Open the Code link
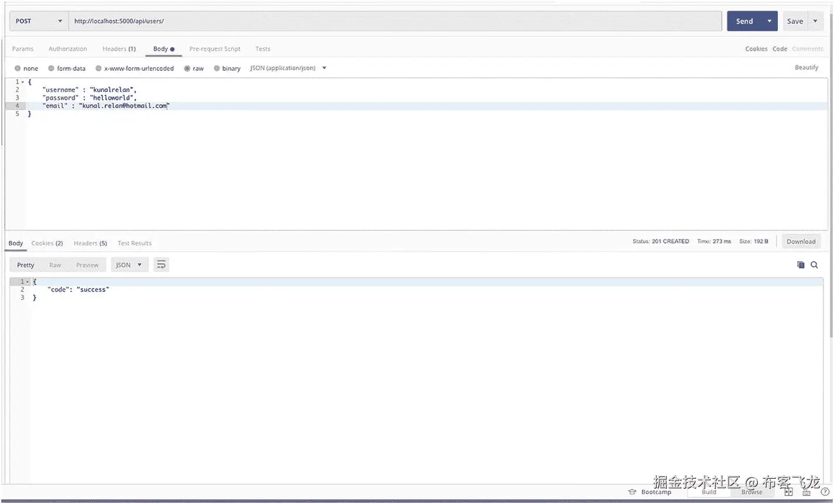Viewport: 834px width, 504px height. [x=780, y=49]
